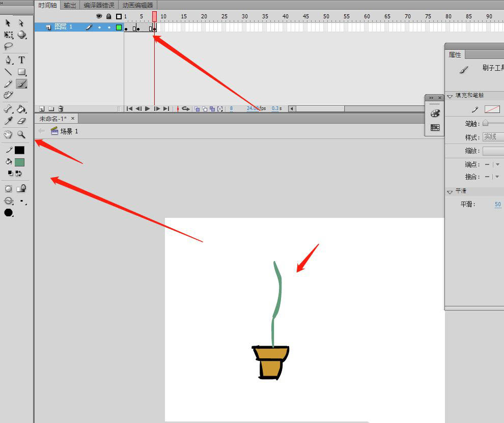Select the Brush tool in toolbox
The image size is (504, 423).
click(21, 84)
